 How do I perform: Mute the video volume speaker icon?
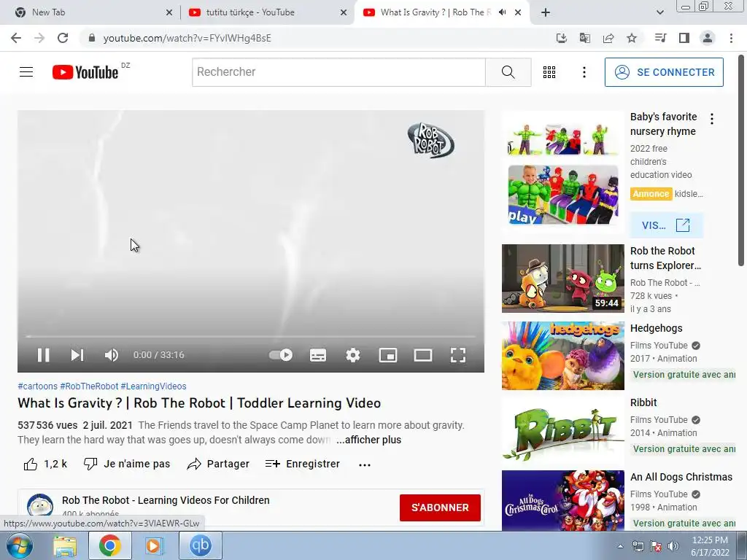point(111,355)
